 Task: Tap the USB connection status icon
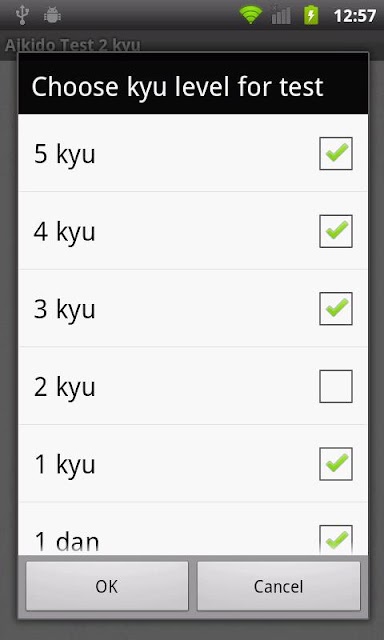pos(22,16)
